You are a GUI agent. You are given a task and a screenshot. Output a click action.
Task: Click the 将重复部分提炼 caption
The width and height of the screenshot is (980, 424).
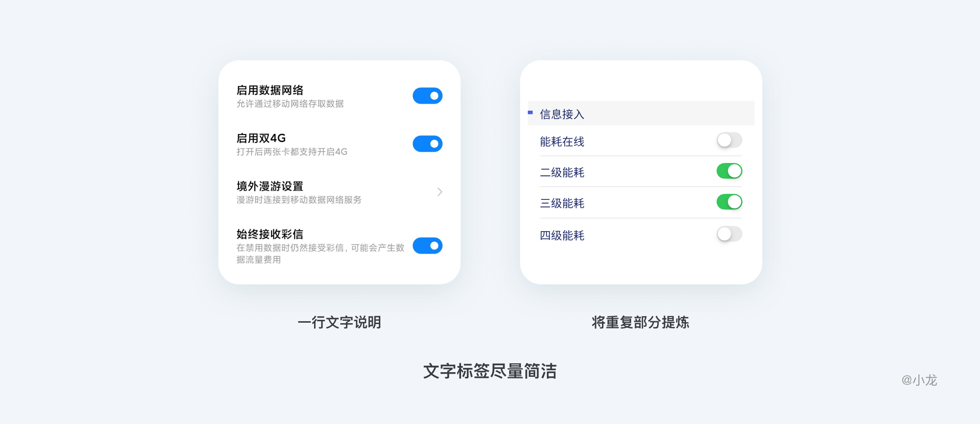tap(640, 322)
